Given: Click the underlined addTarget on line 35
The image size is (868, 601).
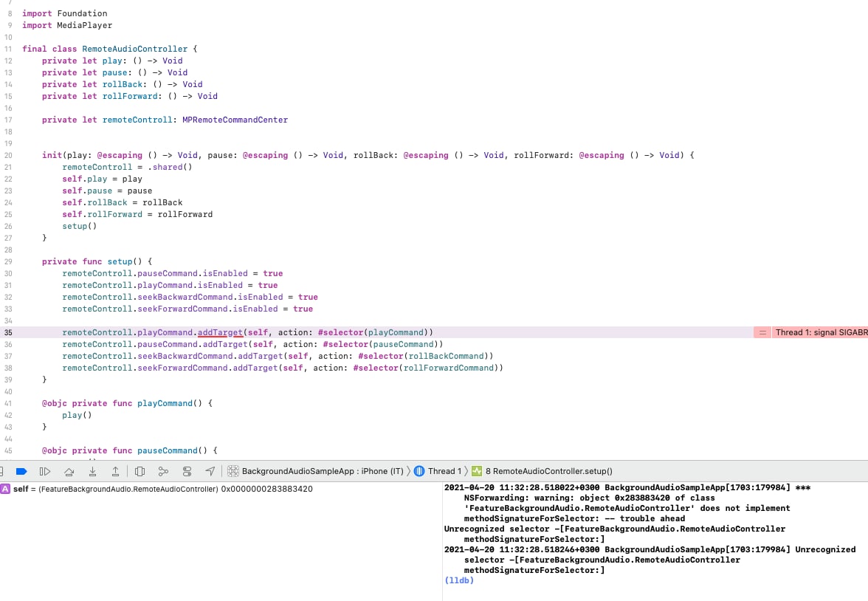Looking at the screenshot, I should [220, 332].
